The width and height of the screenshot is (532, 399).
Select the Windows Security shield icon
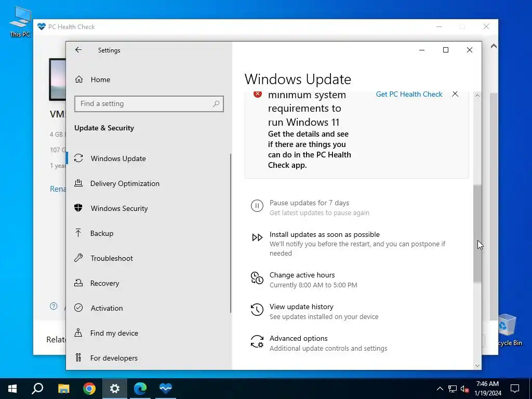click(78, 208)
